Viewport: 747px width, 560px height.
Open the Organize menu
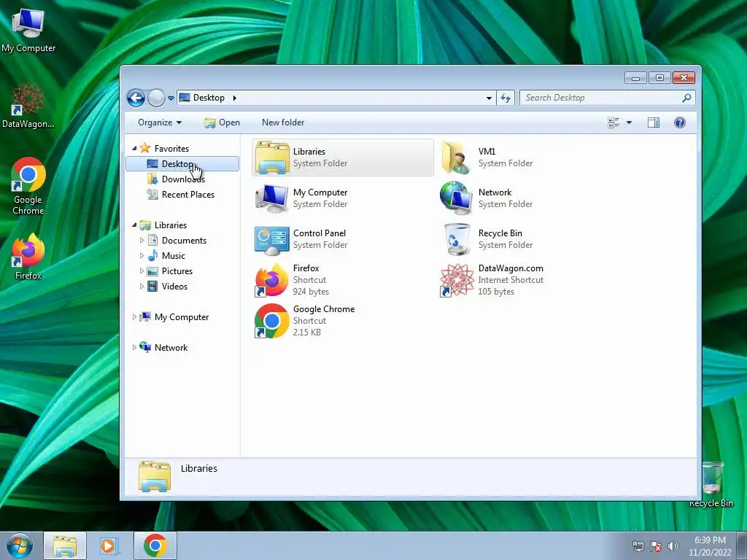click(x=160, y=122)
